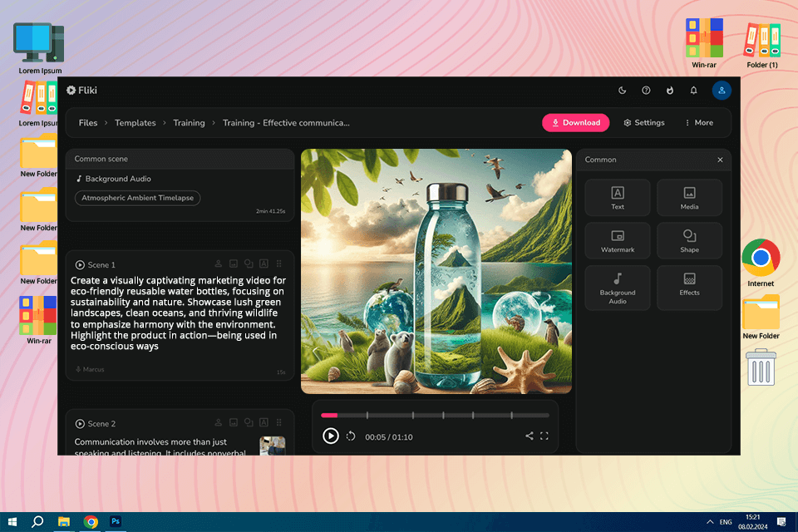This screenshot has width=798, height=532.
Task: Toggle fullscreen in video player
Action: (x=544, y=436)
